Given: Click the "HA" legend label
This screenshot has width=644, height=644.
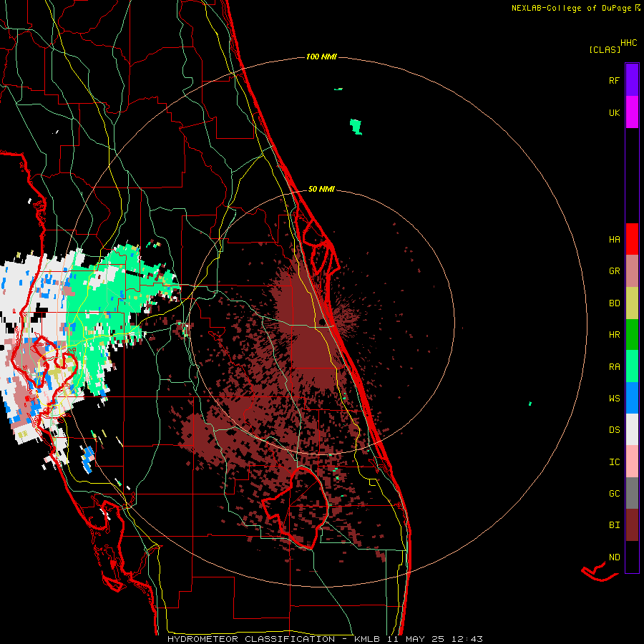Looking at the screenshot, I should click(614, 240).
